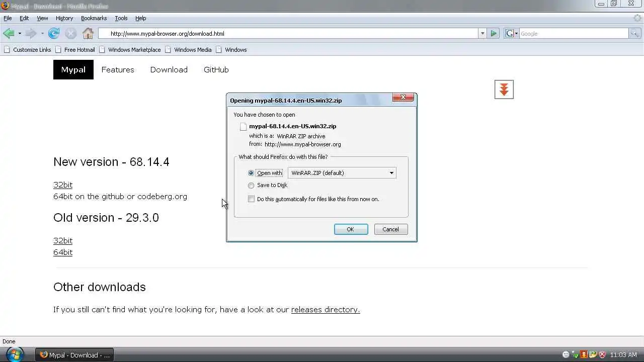
Task: Click the Windows Media bookmark page icon
Action: 168,50
